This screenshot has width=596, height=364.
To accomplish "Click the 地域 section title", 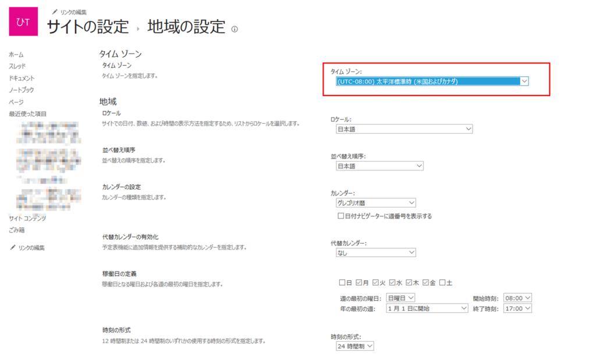I will (x=108, y=102).
